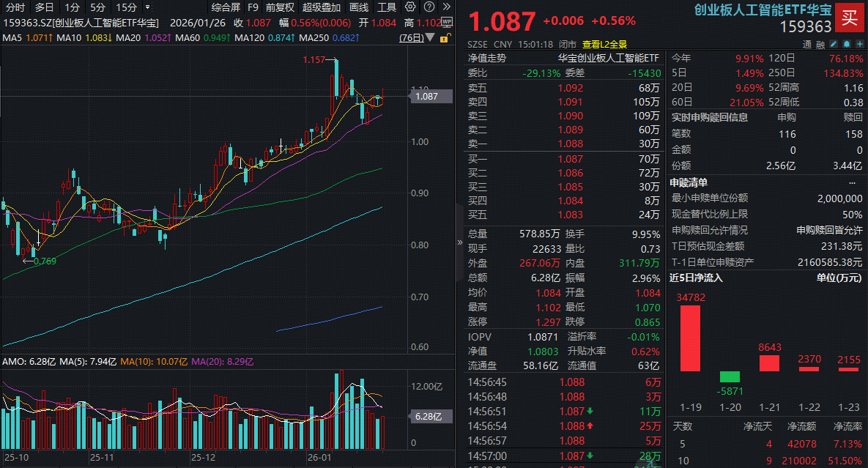Expand 申赎清单 panel ellipsis menu
Screen dimensions: 868x468
(x=852, y=182)
